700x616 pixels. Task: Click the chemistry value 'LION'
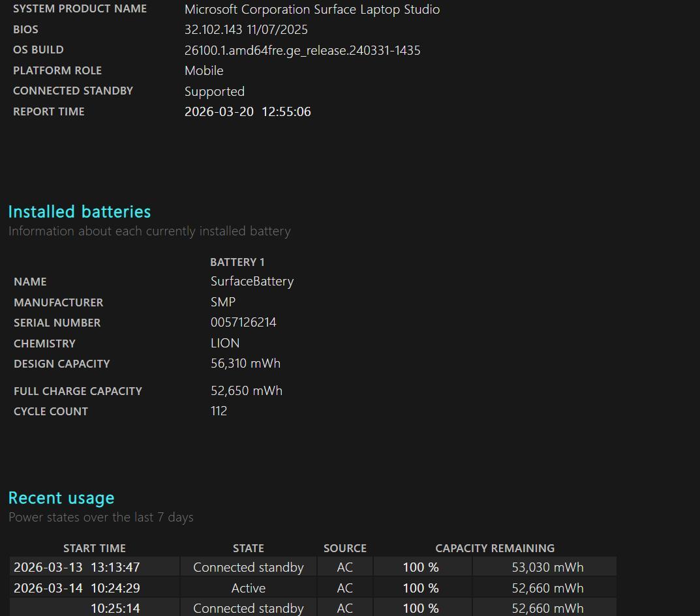coord(225,343)
